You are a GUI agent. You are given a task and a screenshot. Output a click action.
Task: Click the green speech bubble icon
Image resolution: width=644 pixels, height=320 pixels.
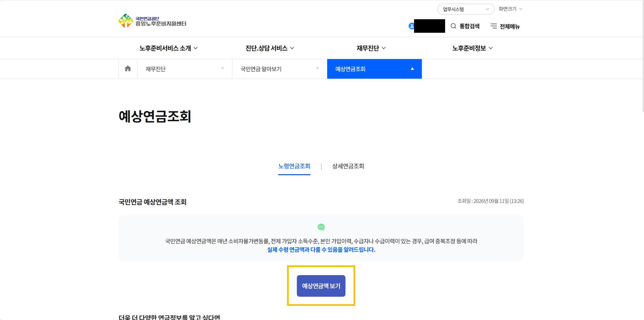[x=321, y=227]
